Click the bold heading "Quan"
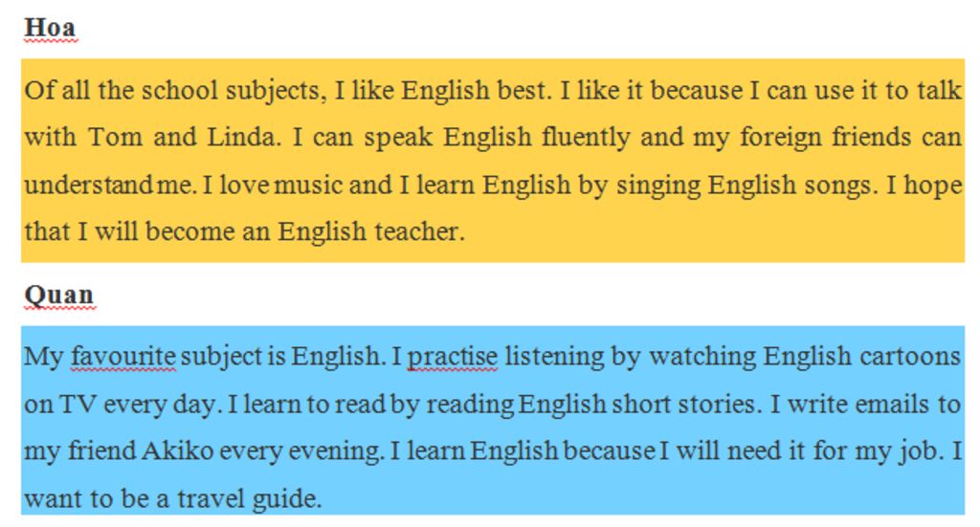Image resolution: width=980 pixels, height=527 pixels. (59, 295)
